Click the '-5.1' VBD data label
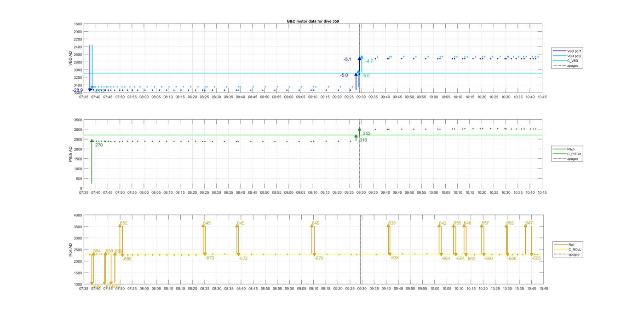Viewport: 644px width, 319px height. 347,59
